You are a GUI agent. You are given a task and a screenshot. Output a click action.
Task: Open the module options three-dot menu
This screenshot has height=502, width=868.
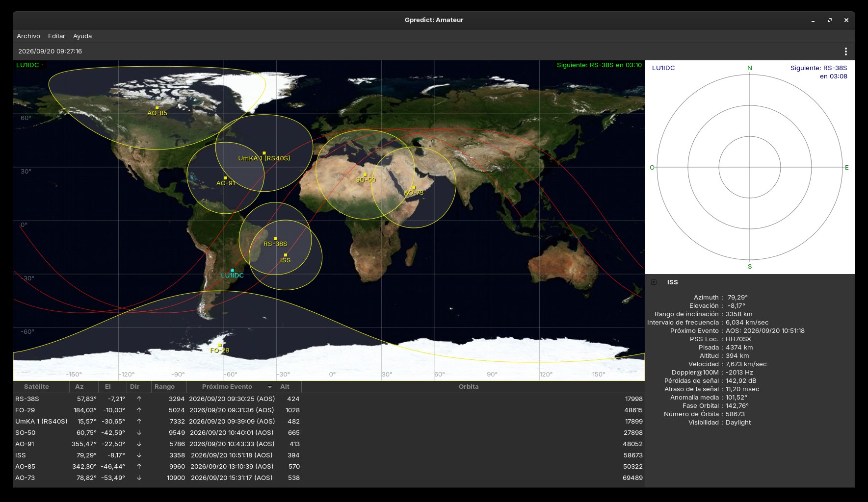tap(845, 51)
